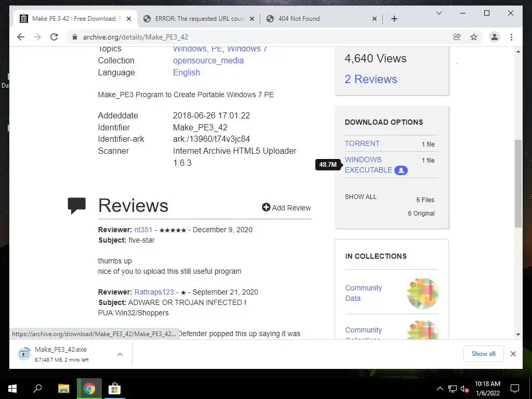
Task: Close the downloads bar
Action: click(513, 354)
